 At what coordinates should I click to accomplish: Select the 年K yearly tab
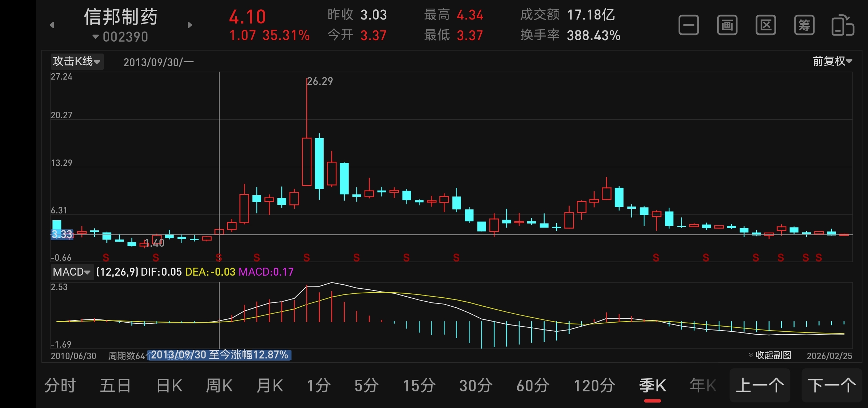tap(703, 386)
